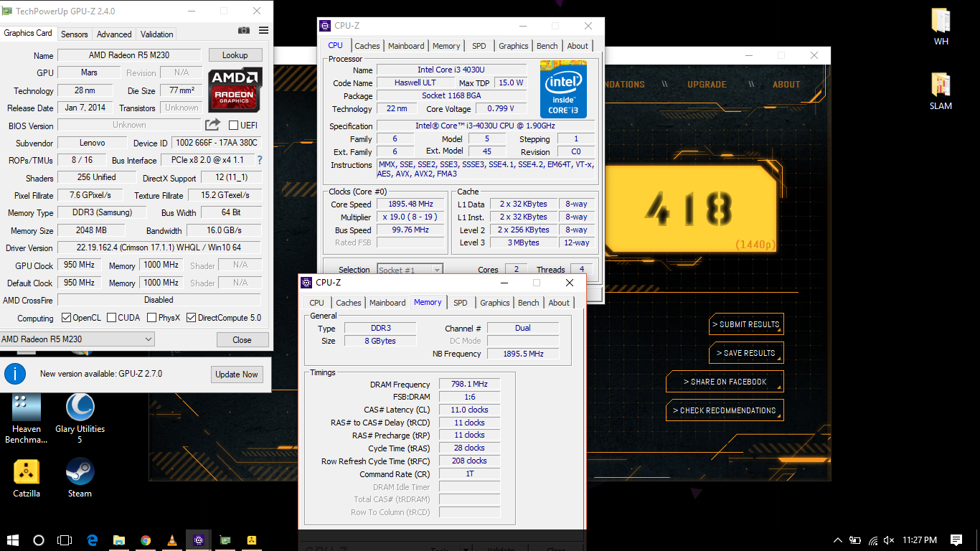Switch to CPU-Z via its taskbar icon
This screenshot has width=980, height=551.
tap(199, 540)
